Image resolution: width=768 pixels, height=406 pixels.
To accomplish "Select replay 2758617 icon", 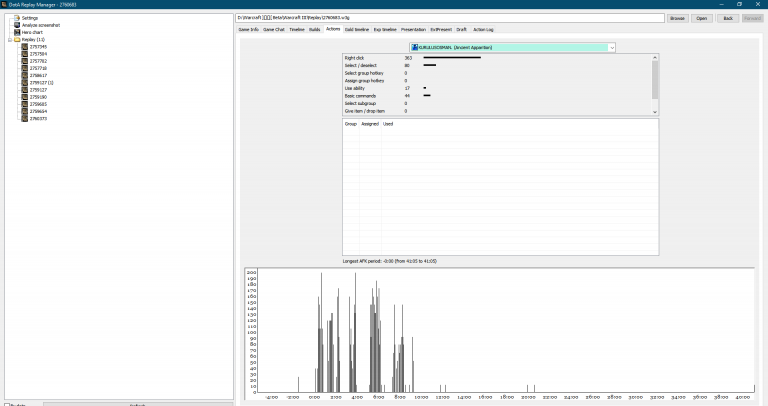I will point(24,75).
